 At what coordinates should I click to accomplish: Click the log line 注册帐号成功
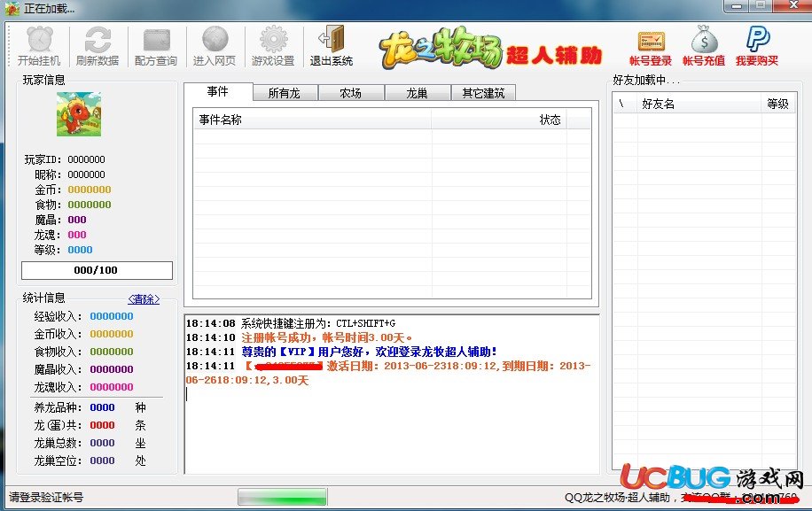click(x=300, y=337)
